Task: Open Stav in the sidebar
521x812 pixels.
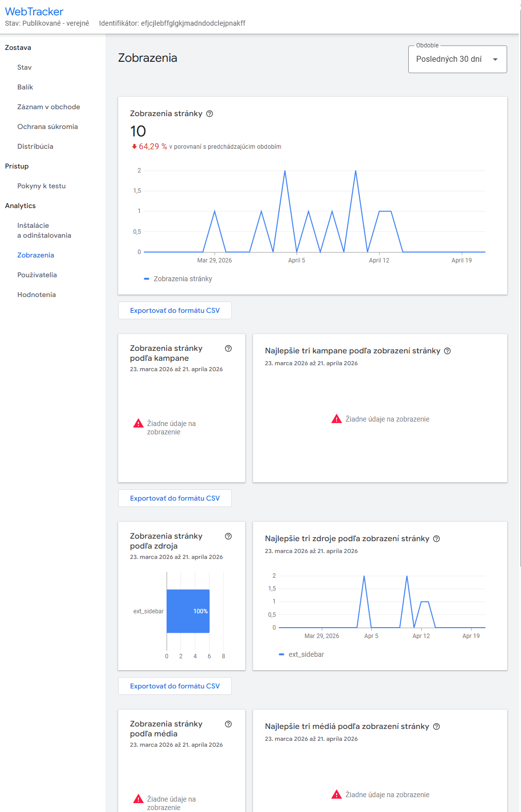Action: [24, 67]
